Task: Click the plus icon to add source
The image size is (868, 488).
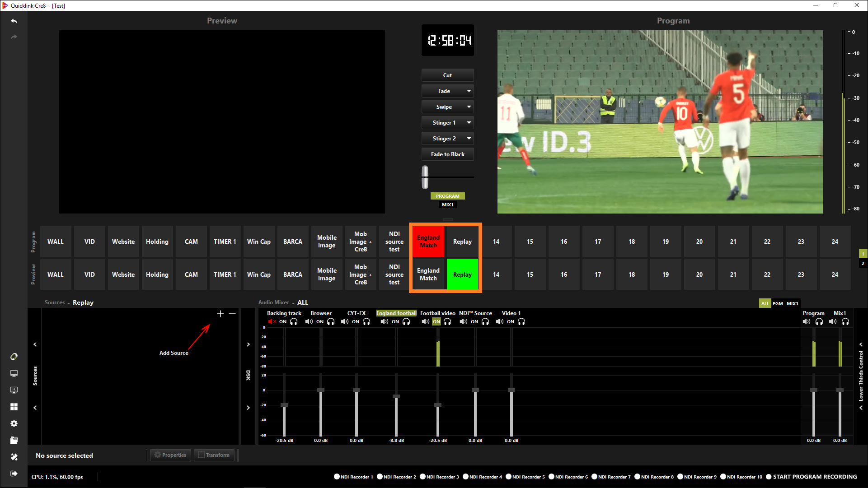Action: [x=221, y=314]
